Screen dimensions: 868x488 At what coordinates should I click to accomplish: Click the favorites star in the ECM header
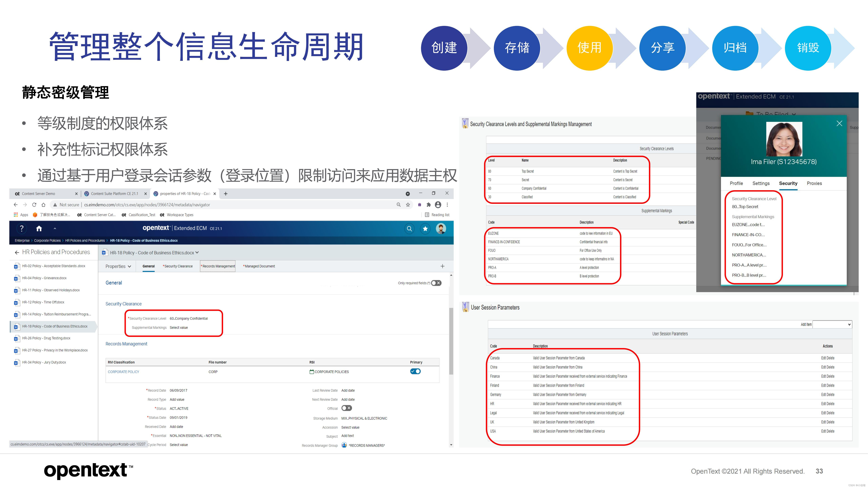425,229
